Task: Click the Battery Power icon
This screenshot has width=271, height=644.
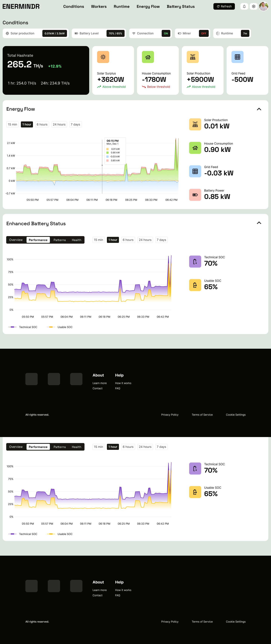Action: click(195, 195)
